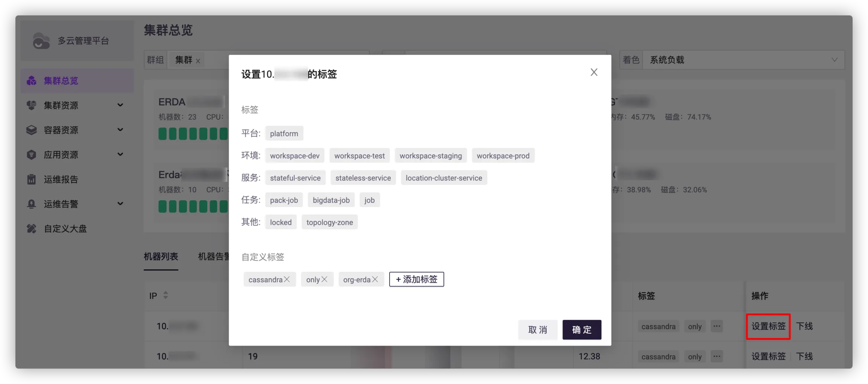Image resolution: width=868 pixels, height=384 pixels.
Task: Toggle the platform tag
Action: click(x=284, y=134)
